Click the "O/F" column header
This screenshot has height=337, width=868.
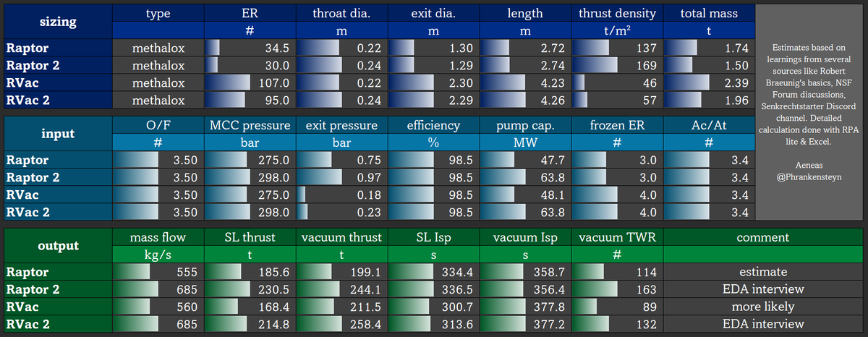point(157,125)
